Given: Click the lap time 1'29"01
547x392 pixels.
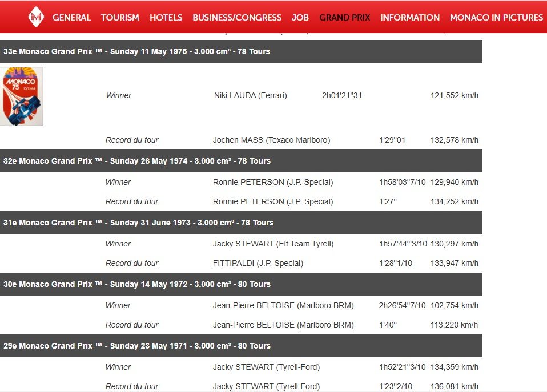Looking at the screenshot, I should [x=392, y=140].
